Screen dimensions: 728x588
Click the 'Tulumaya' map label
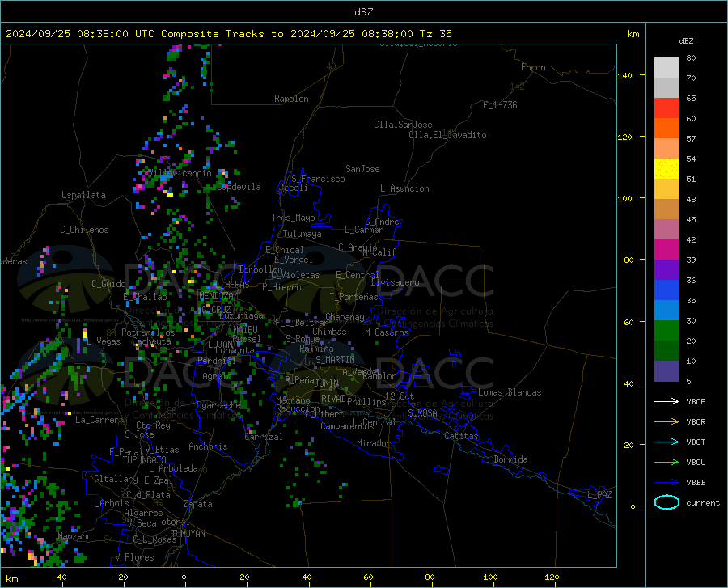click(x=303, y=234)
